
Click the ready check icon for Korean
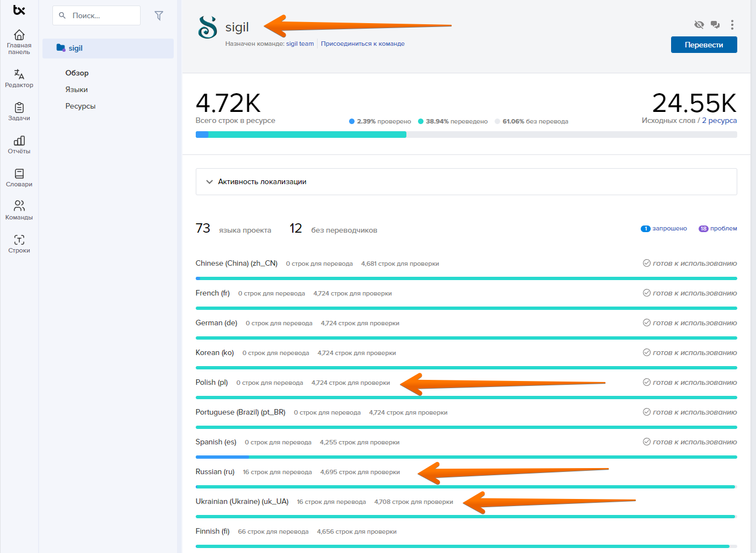647,352
